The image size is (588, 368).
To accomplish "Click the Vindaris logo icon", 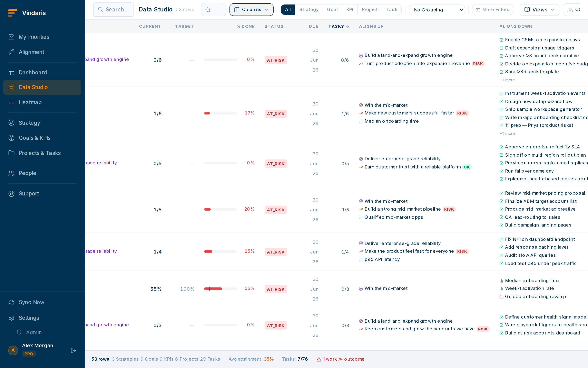I will pos(12,13).
